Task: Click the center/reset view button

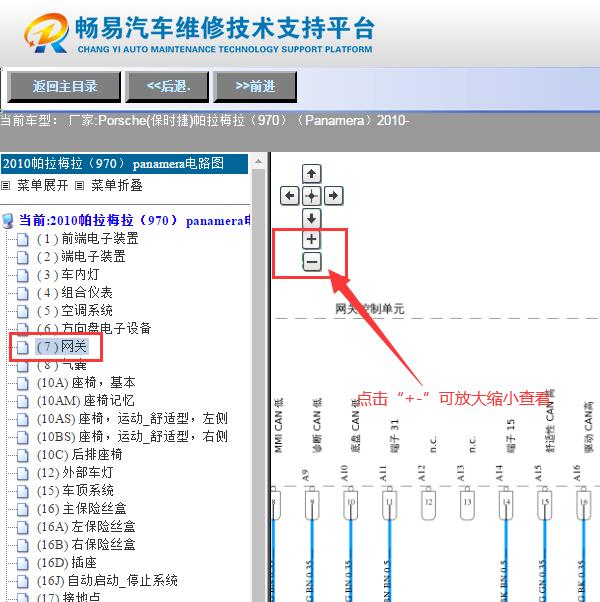Action: tap(311, 196)
